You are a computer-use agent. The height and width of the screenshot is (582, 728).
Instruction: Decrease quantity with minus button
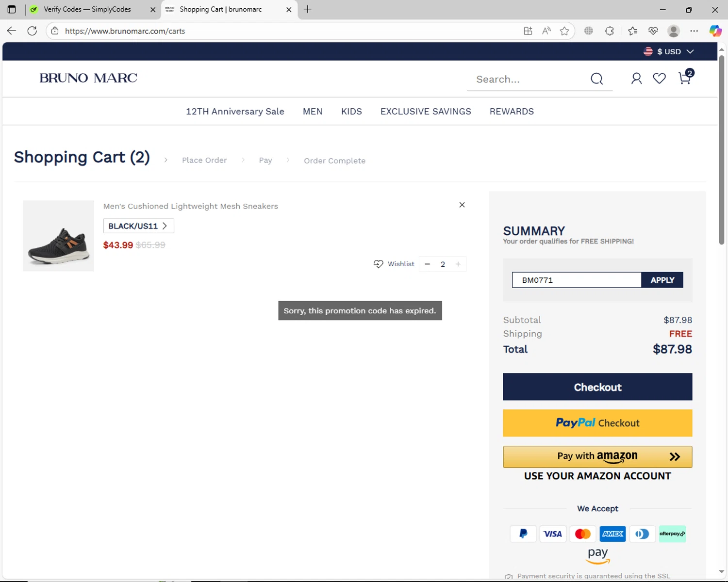[427, 264]
